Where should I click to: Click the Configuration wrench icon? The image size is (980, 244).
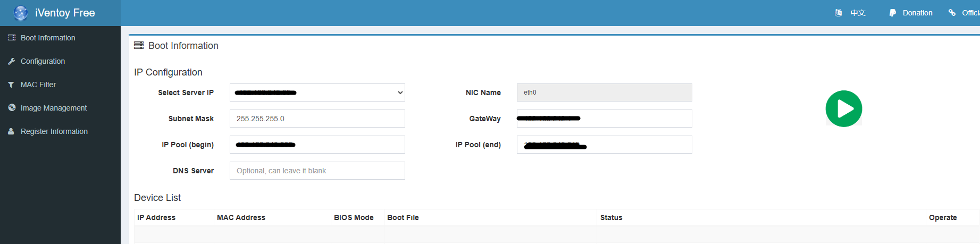[x=11, y=61]
